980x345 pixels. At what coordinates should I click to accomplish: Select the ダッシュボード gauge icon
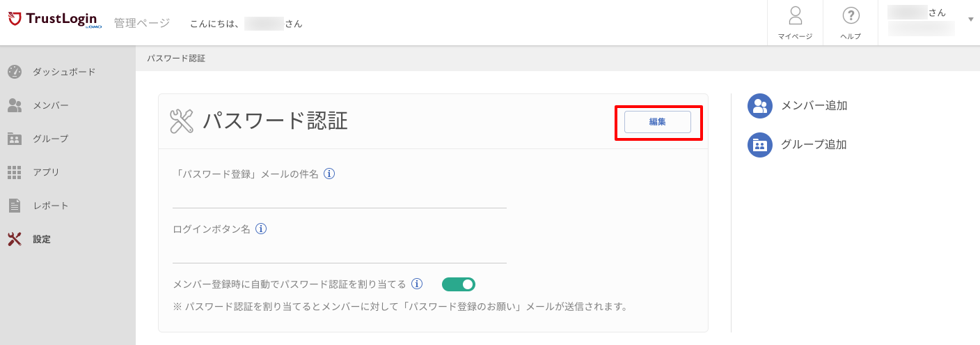(15, 72)
